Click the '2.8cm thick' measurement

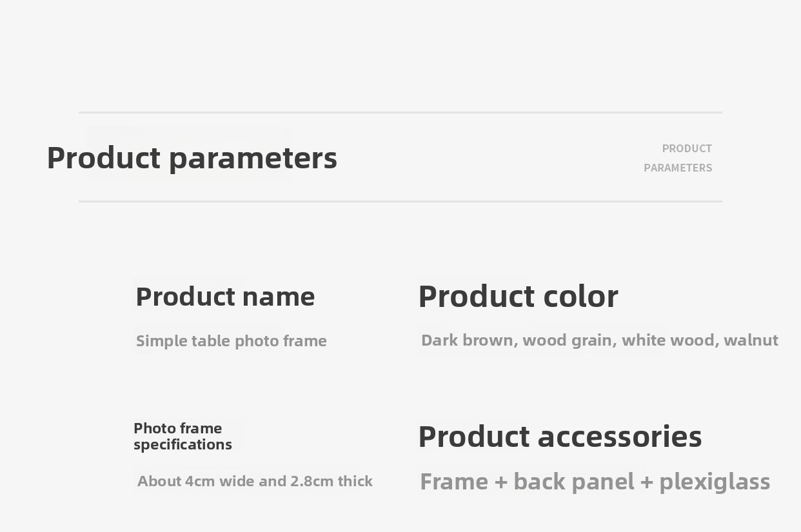[331, 481]
